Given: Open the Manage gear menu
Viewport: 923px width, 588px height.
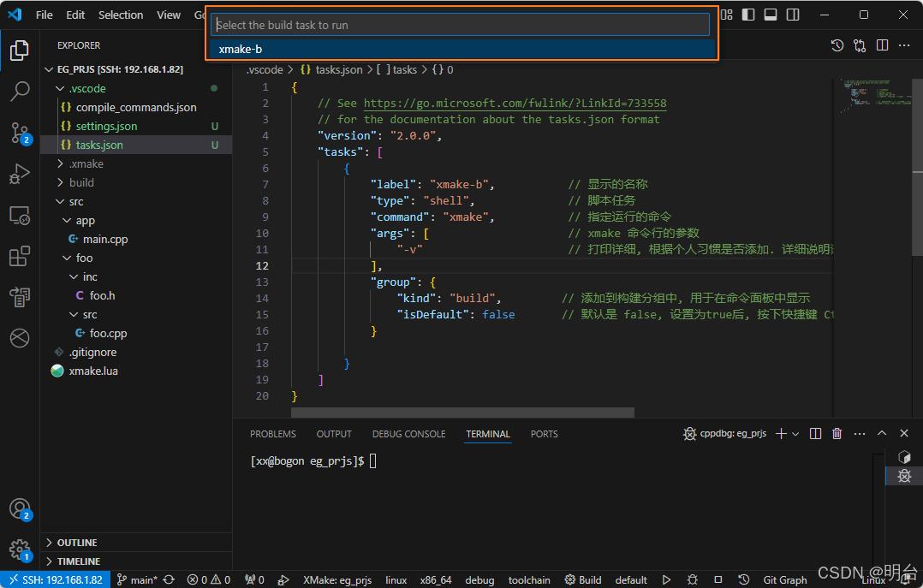Looking at the screenshot, I should point(20,550).
